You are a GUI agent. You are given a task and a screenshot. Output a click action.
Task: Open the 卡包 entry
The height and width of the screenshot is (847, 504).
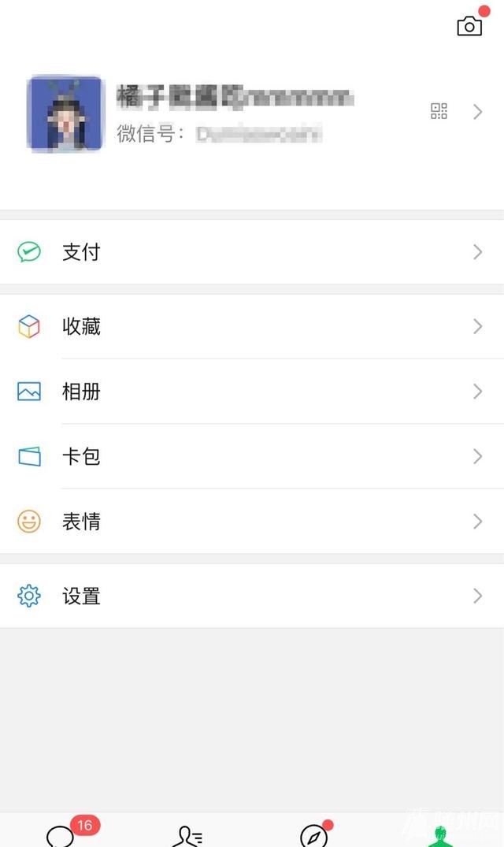pyautogui.click(x=252, y=456)
